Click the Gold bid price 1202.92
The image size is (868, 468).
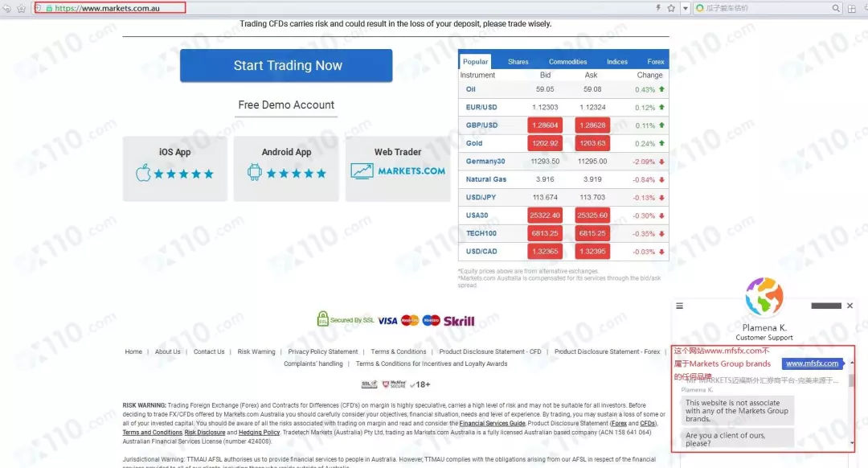coord(545,143)
